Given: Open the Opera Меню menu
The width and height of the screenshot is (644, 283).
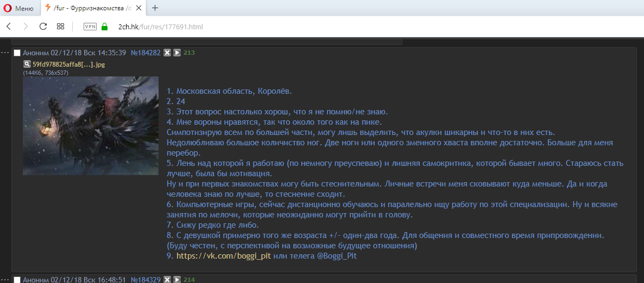Looking at the screenshot, I should pos(18,8).
